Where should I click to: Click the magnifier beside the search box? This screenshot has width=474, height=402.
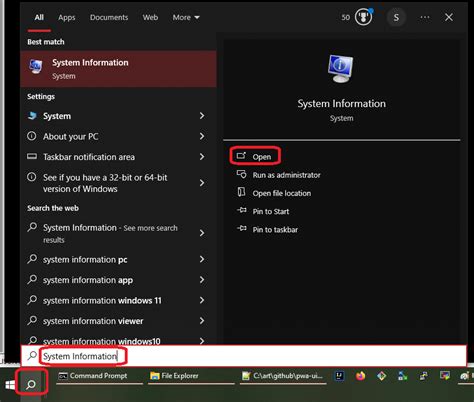tap(32, 356)
